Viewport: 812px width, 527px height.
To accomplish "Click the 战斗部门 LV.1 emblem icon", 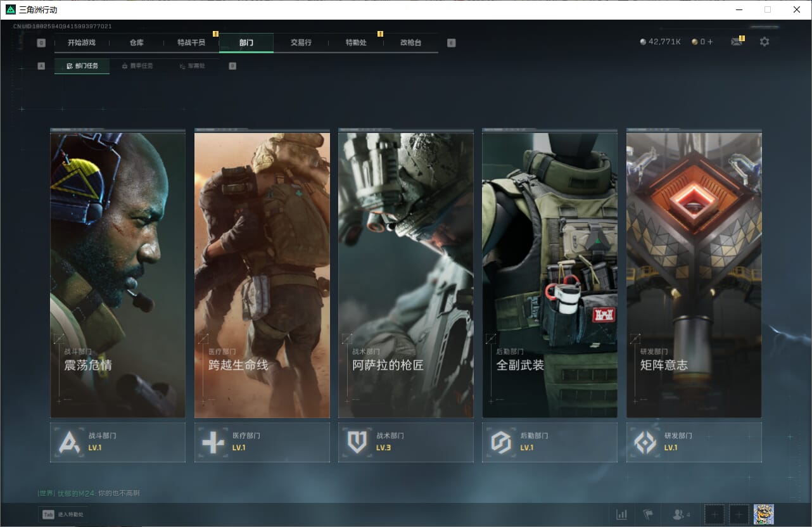I will [x=69, y=442].
